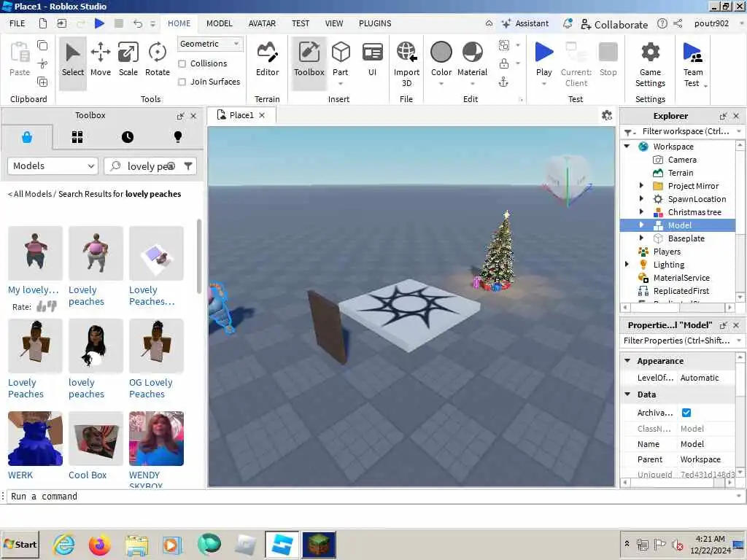Open the Models category dropdown
Screen dimensions: 747x560
coord(53,166)
